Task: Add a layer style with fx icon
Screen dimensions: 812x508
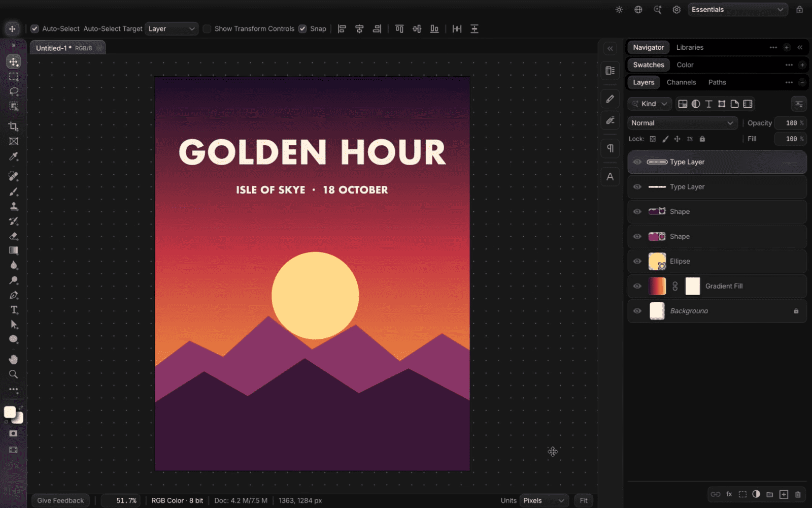Action: click(729, 494)
